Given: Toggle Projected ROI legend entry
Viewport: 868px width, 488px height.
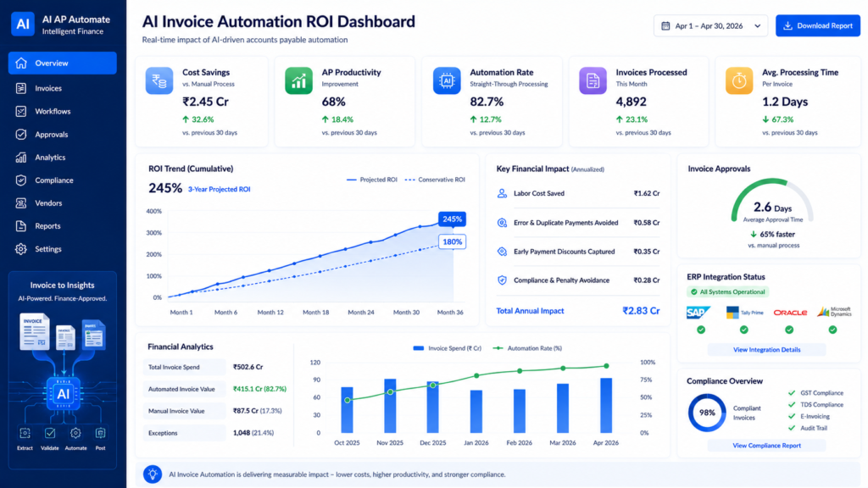Looking at the screenshot, I should 372,180.
